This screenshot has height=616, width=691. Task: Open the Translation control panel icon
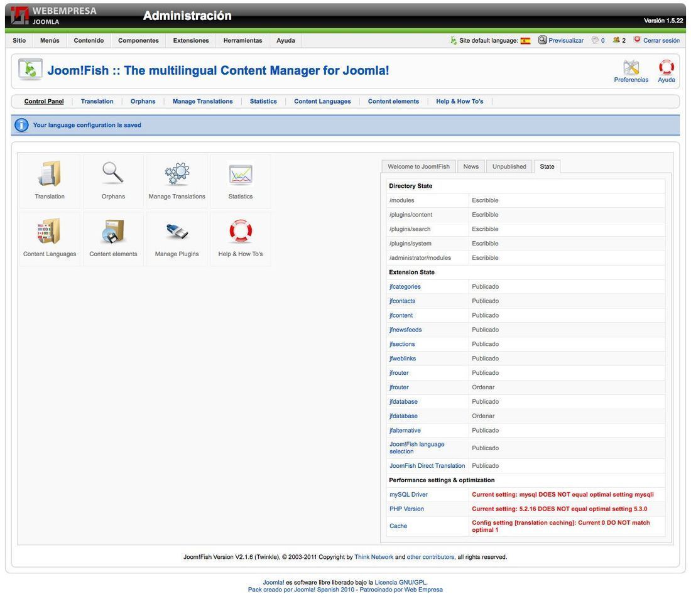point(50,174)
